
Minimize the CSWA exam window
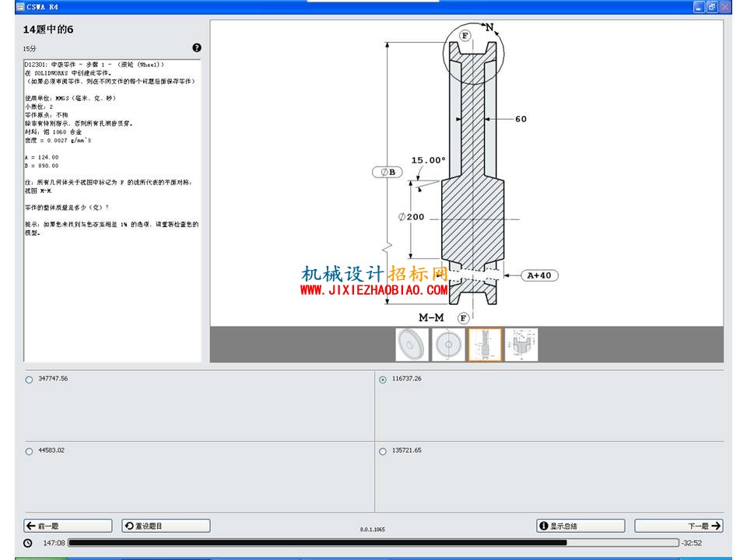point(699,7)
